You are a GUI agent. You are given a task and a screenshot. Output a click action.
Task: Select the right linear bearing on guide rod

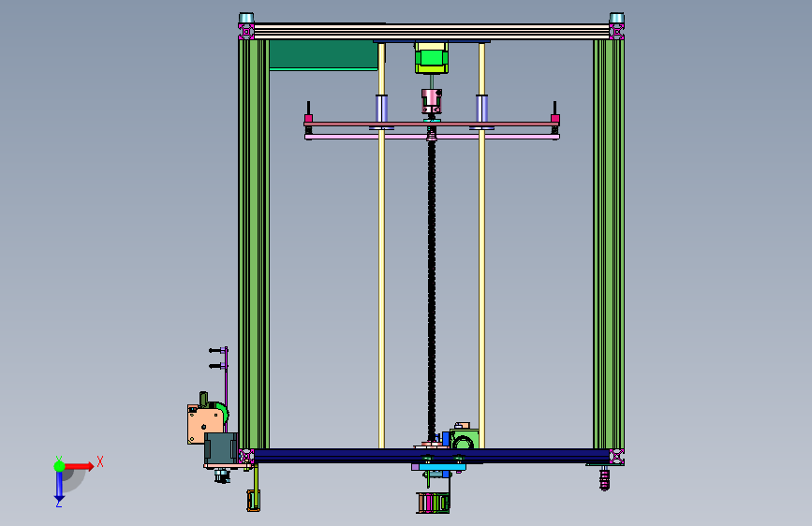pos(481,109)
